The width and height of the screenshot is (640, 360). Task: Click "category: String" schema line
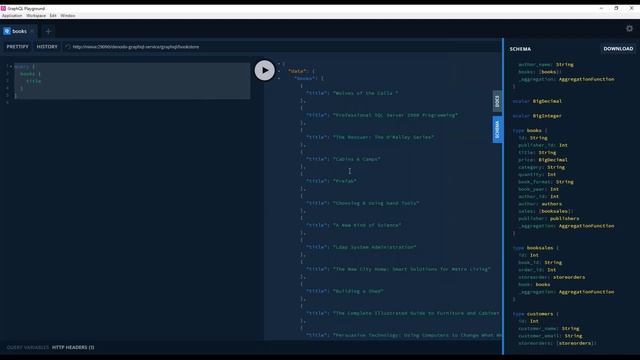[x=542, y=167]
